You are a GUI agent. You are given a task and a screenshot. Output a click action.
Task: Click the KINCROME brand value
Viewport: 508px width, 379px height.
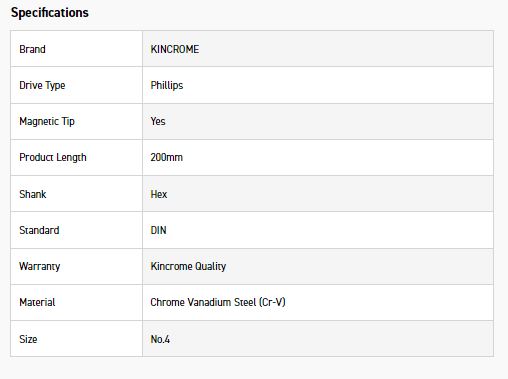pyautogui.click(x=175, y=49)
